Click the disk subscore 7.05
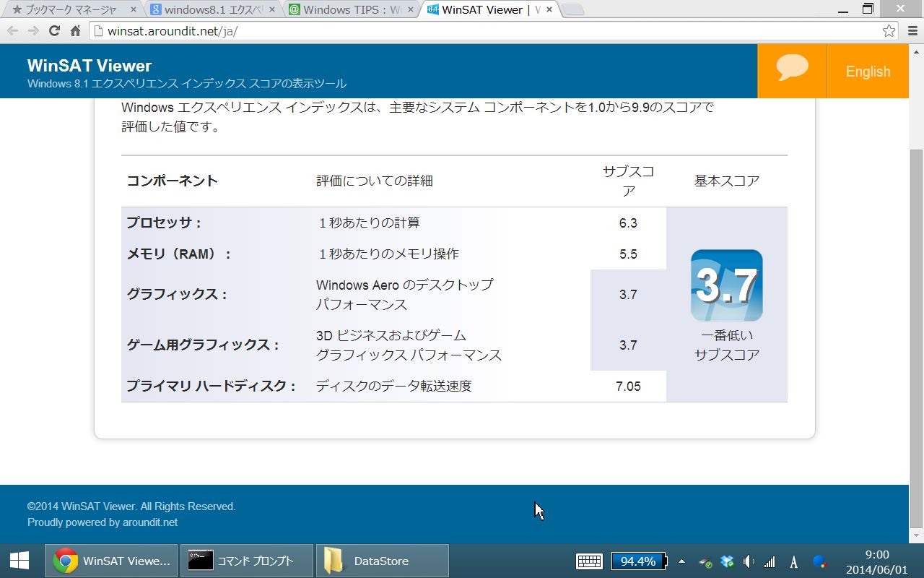Viewport: 924px width, 578px height. click(628, 387)
